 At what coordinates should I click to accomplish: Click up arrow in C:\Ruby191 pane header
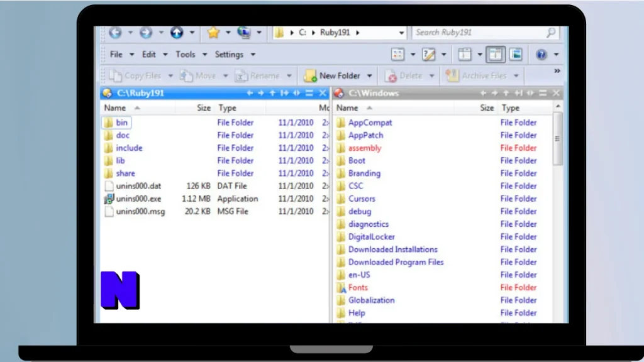(272, 93)
